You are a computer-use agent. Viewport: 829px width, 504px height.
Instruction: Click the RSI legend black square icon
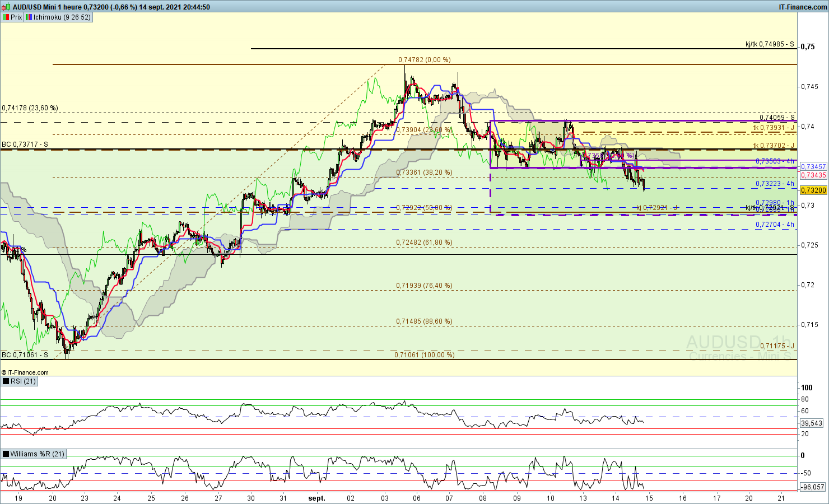click(x=6, y=381)
